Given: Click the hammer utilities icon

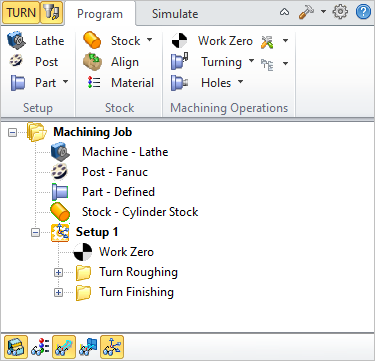Looking at the screenshot, I should point(306,12).
